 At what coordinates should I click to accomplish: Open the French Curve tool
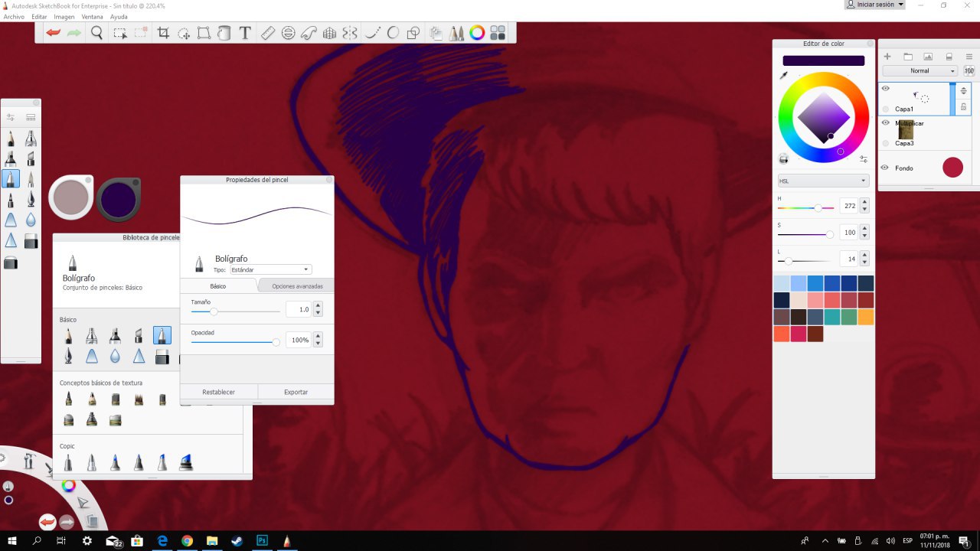[309, 33]
